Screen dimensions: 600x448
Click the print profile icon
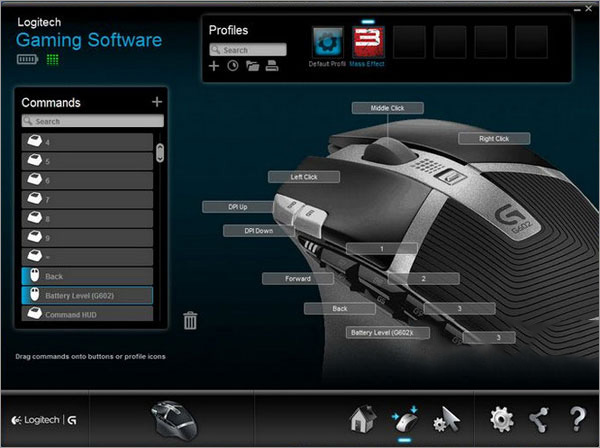click(272, 66)
